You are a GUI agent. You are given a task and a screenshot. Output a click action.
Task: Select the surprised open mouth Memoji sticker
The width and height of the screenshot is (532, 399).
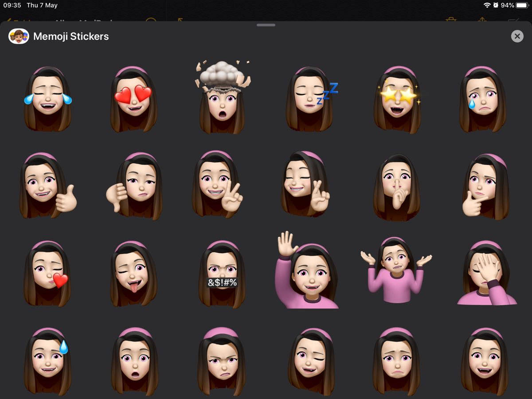point(134,361)
